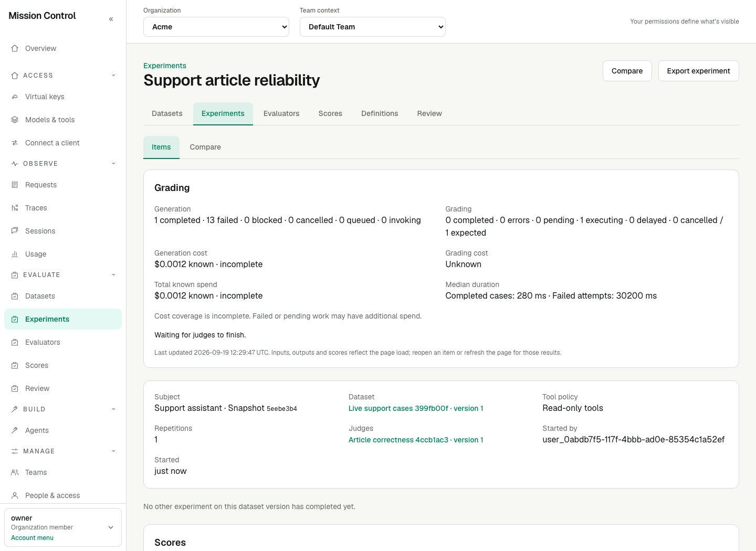This screenshot has height=551, width=756.
Task: Click the Virtual keys icon
Action: pos(15,97)
